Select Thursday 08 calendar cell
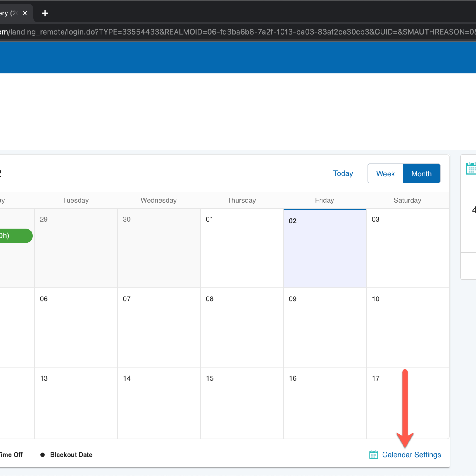Image resolution: width=476 pixels, height=476 pixels. tap(242, 327)
